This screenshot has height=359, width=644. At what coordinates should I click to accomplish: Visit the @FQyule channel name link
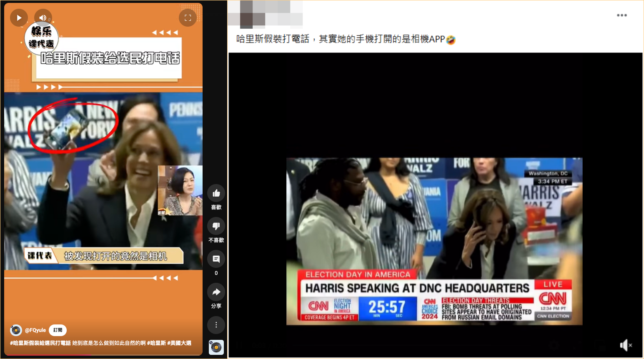pyautogui.click(x=35, y=330)
